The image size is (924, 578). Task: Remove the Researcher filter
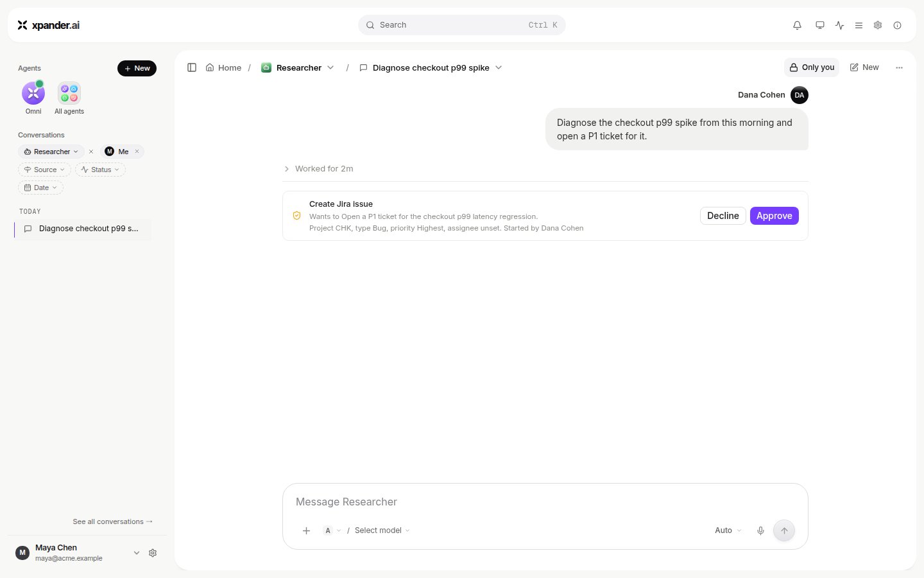(91, 152)
